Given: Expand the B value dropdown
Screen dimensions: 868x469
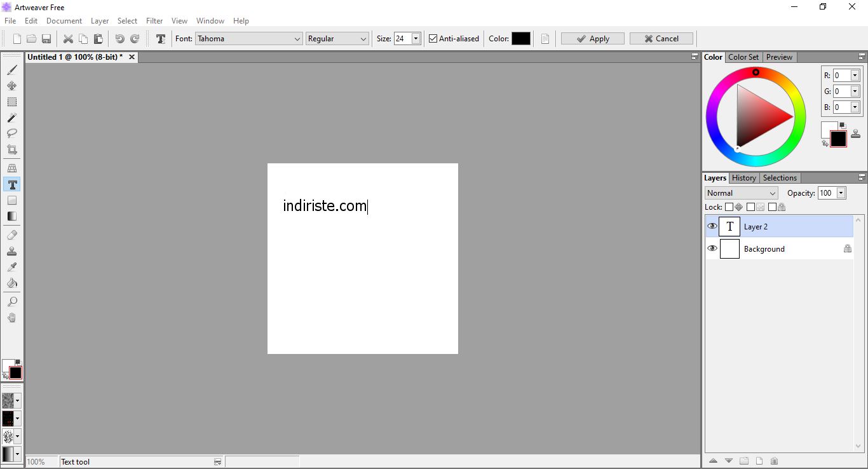Looking at the screenshot, I should point(855,107).
